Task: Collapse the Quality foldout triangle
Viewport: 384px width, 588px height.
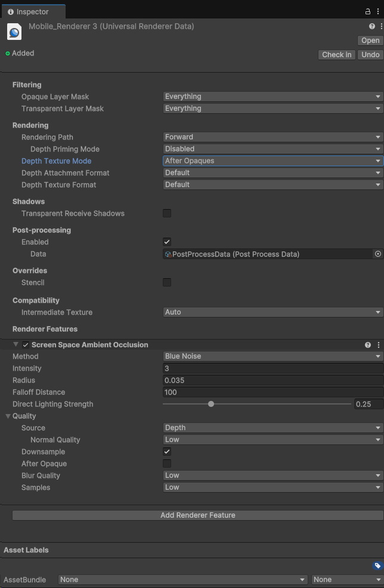Action: point(7,416)
